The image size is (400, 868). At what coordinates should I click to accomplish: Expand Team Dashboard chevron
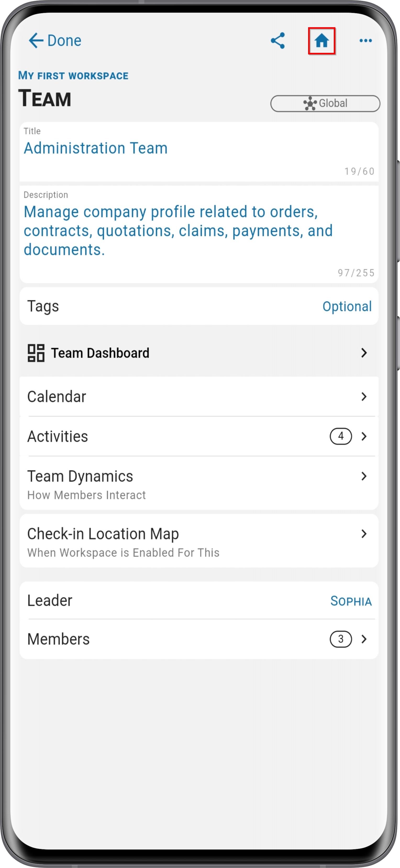[364, 353]
